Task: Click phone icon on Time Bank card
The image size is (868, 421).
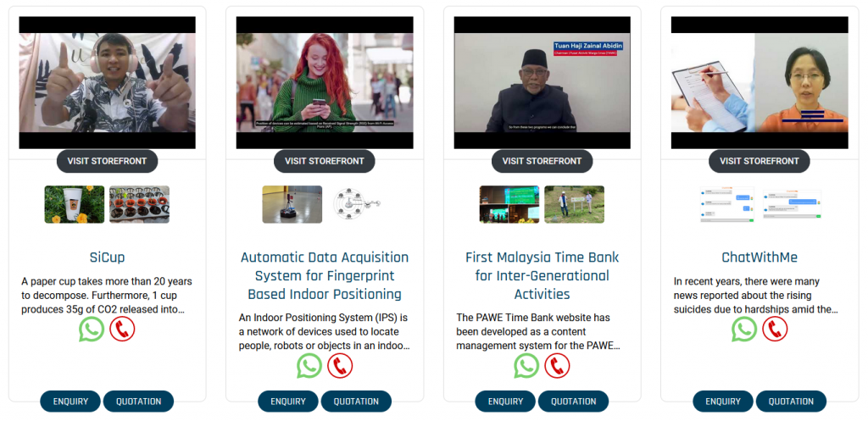Action: pyautogui.click(x=557, y=366)
